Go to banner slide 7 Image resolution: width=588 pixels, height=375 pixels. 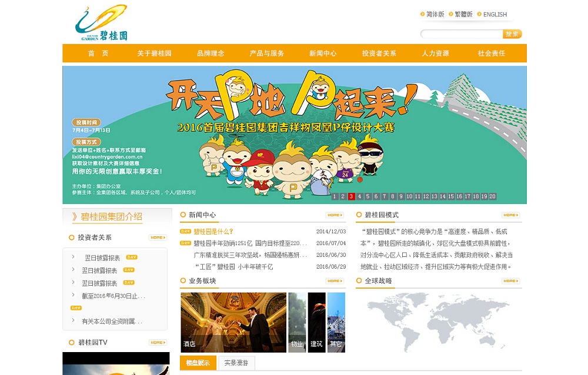point(385,196)
